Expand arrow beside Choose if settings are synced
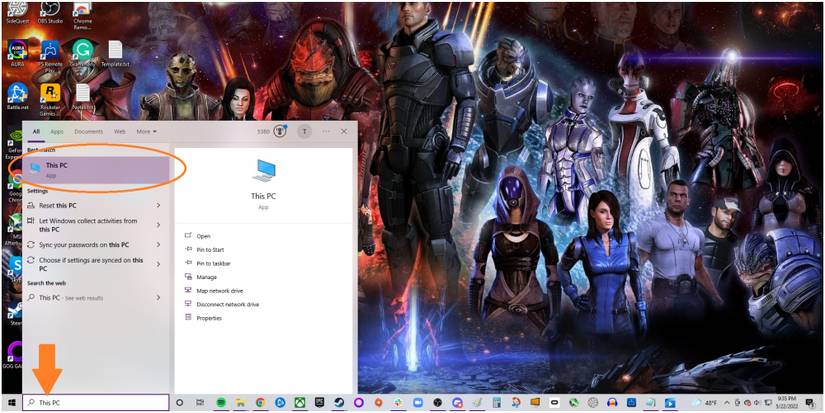 [158, 264]
